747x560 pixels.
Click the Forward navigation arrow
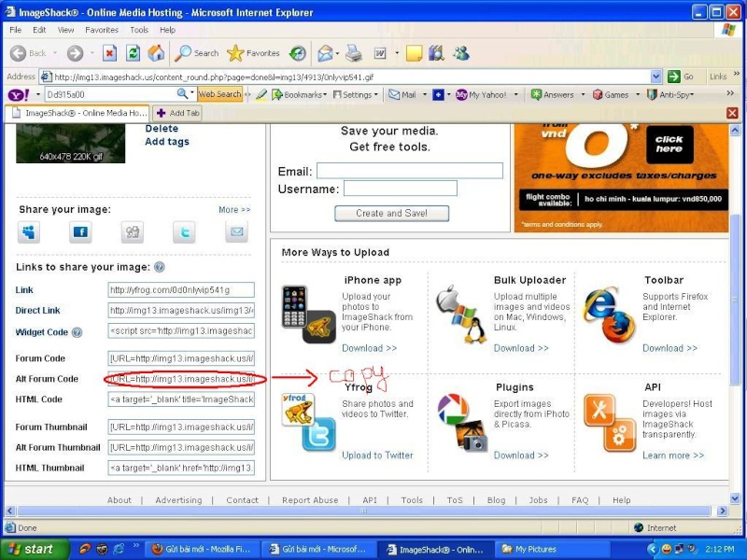pos(75,53)
